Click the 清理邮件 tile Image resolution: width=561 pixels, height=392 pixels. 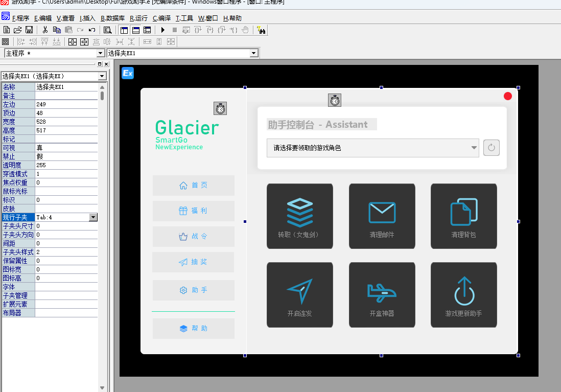point(382,216)
